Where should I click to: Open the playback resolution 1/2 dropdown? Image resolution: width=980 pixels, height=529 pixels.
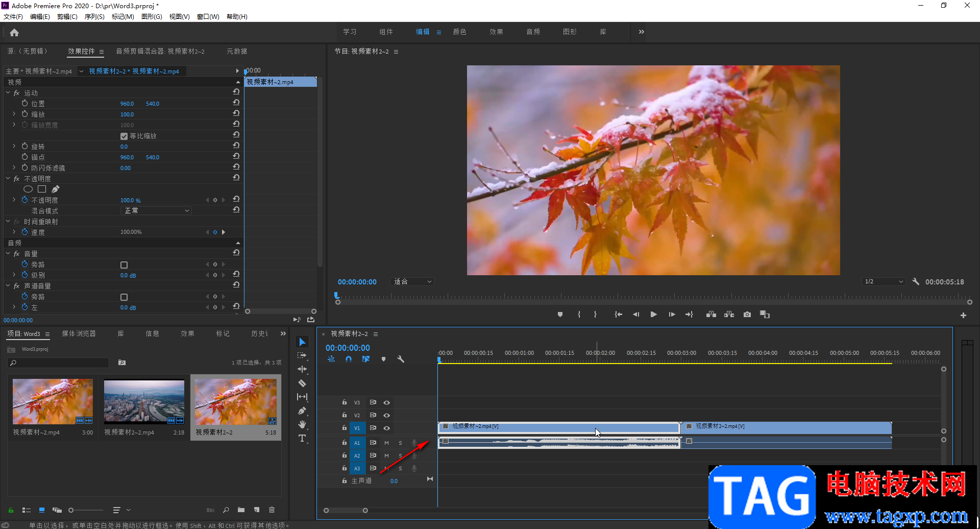[884, 282]
